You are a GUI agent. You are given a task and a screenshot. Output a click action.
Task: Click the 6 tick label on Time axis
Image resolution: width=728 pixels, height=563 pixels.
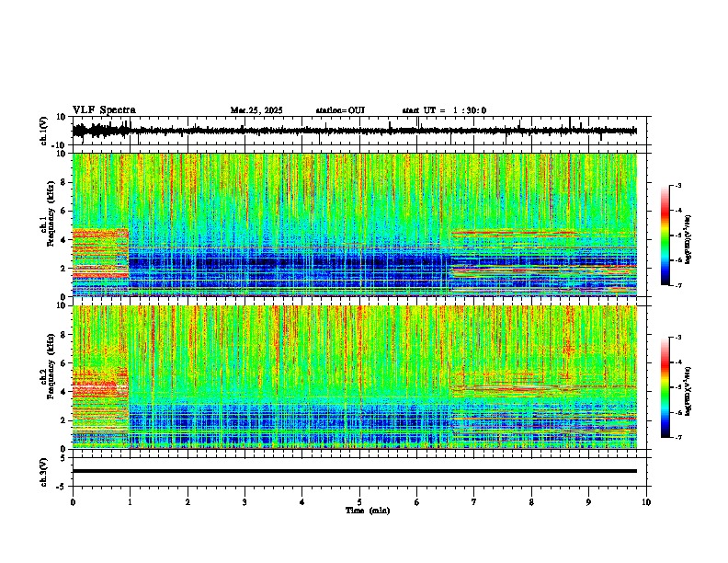click(x=416, y=502)
